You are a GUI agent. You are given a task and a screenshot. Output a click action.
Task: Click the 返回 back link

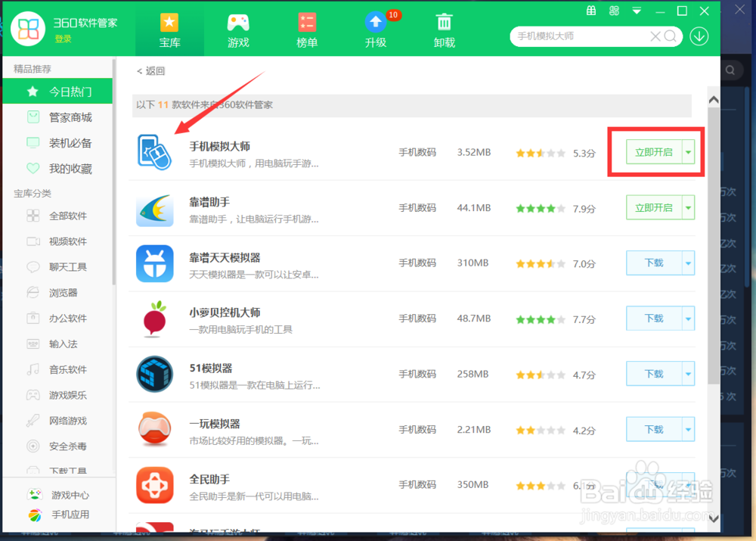click(150, 70)
